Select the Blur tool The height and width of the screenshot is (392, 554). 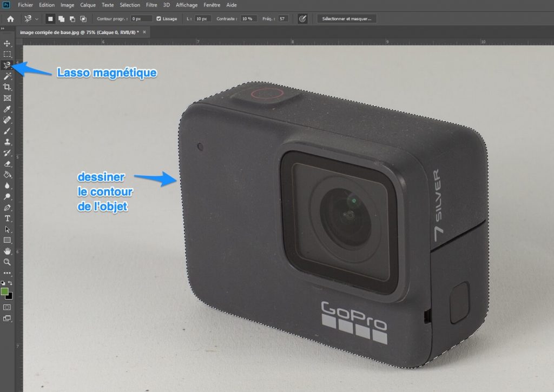[x=7, y=186]
